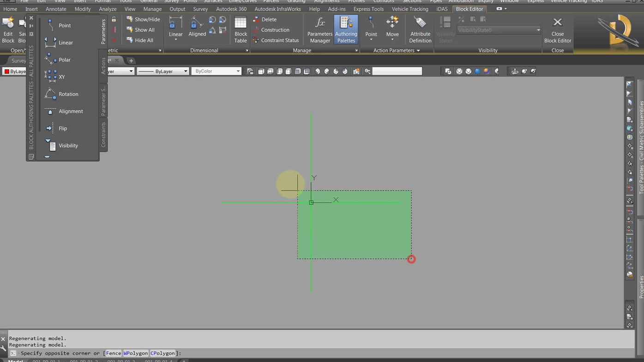Switch to the Block Editor ribbon tab
This screenshot has height=362, width=644.
pos(469,9)
